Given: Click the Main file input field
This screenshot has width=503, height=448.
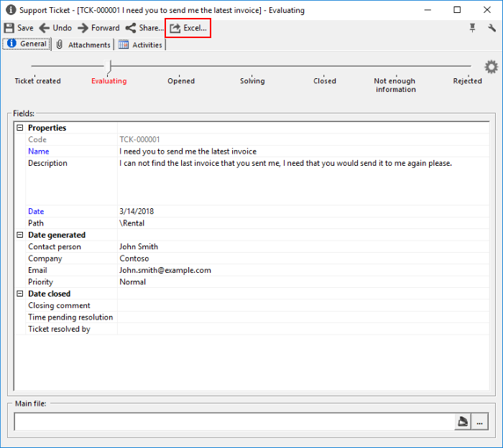Looking at the screenshot, I should pyautogui.click(x=234, y=421).
